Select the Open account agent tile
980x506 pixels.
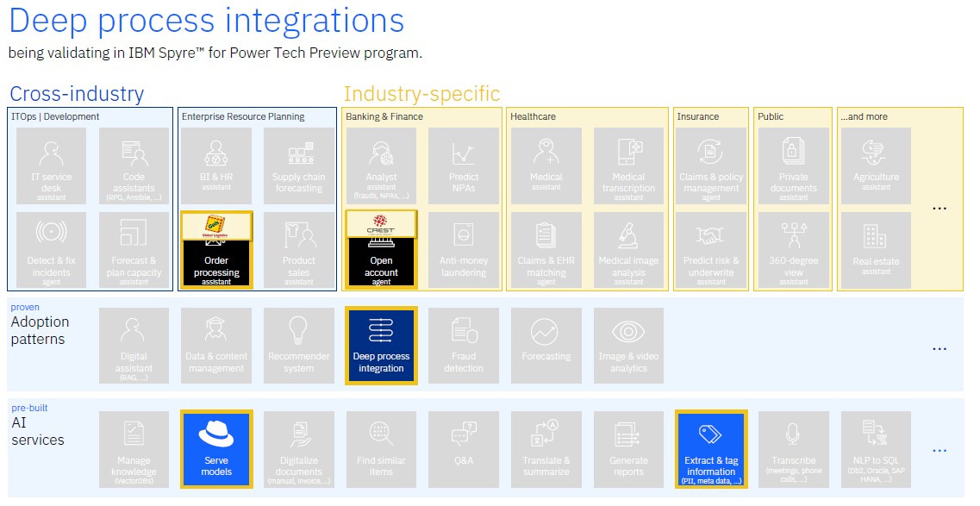(381, 250)
